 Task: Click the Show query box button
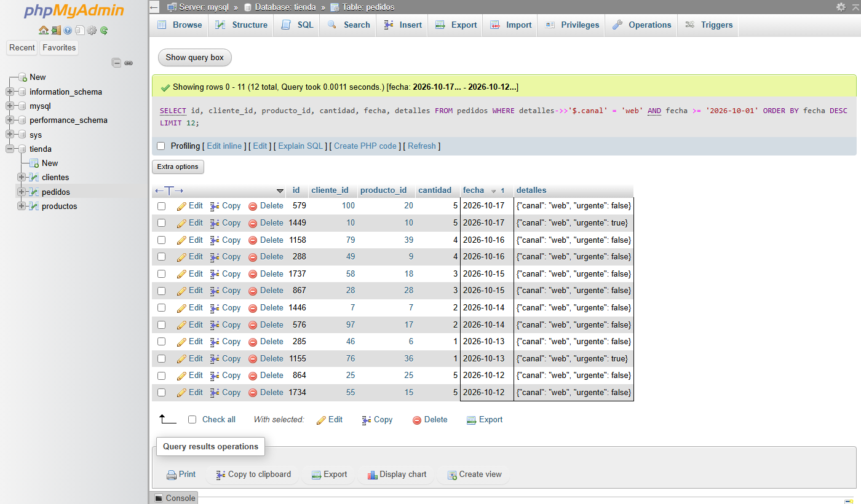(195, 58)
